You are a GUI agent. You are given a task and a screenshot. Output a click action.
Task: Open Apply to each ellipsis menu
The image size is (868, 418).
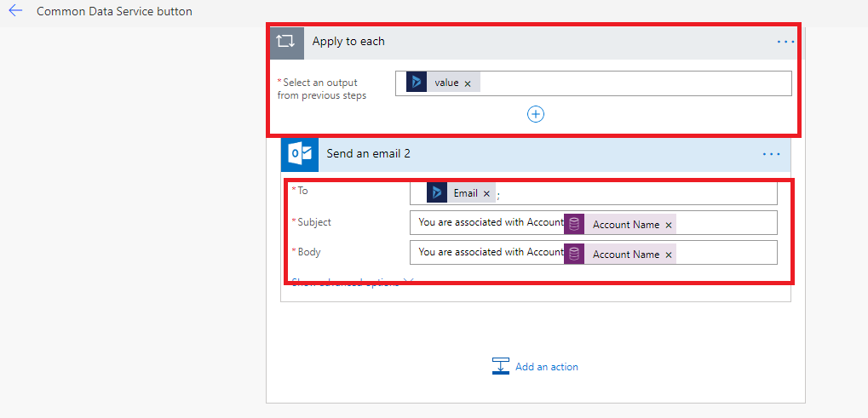click(x=785, y=42)
